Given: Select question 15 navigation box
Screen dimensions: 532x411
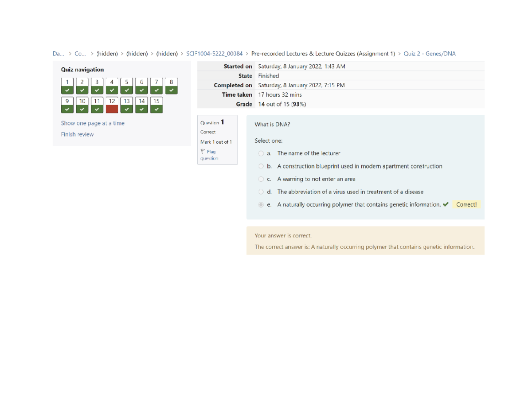Looking at the screenshot, I should [156, 105].
